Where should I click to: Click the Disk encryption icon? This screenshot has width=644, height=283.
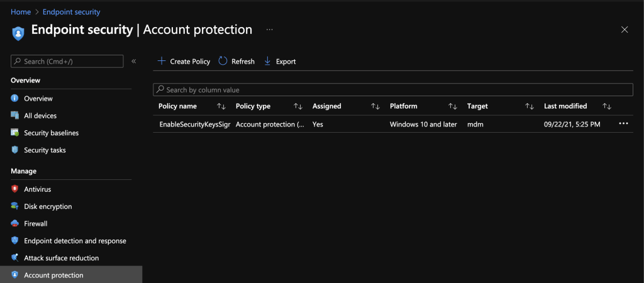click(15, 206)
